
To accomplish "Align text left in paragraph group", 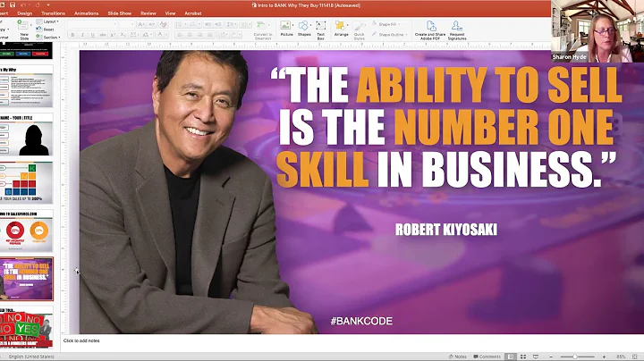I will pyautogui.click(x=180, y=35).
